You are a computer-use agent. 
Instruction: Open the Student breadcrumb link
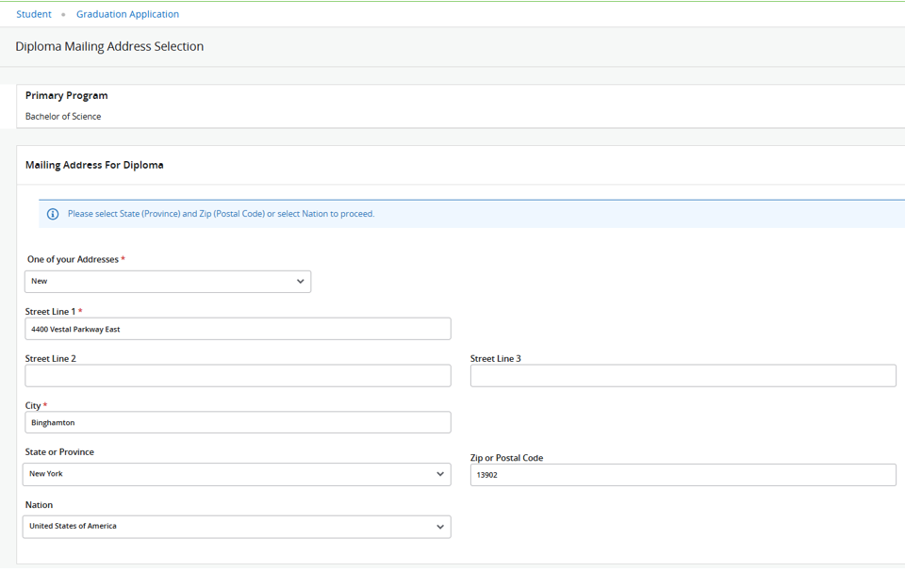pos(34,14)
